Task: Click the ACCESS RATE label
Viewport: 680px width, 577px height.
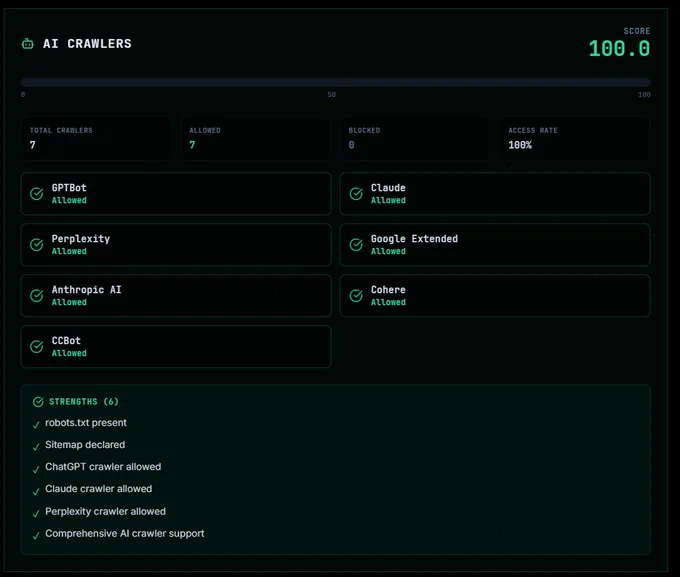Action: [x=533, y=131]
